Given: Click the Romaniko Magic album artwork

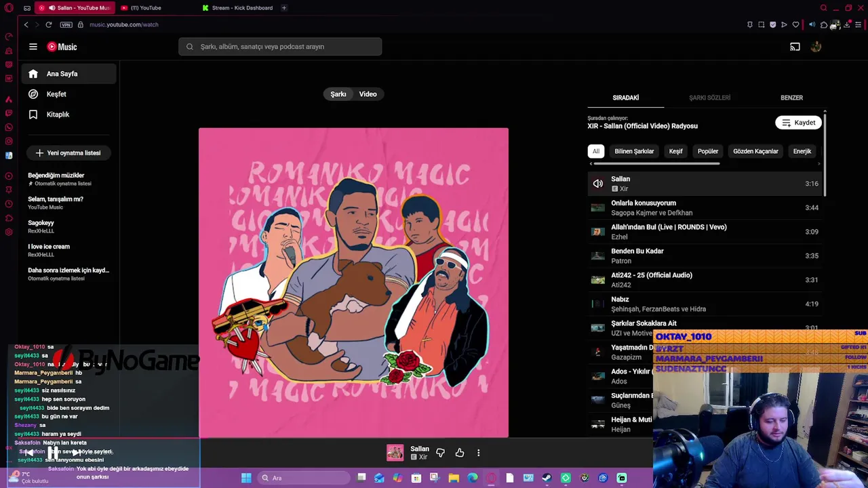Looking at the screenshot, I should [353, 283].
